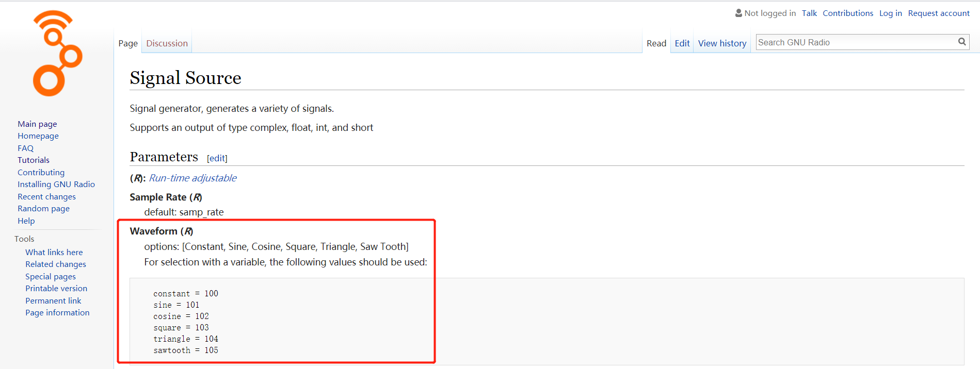
Task: Open the Contributions link
Action: 848,13
